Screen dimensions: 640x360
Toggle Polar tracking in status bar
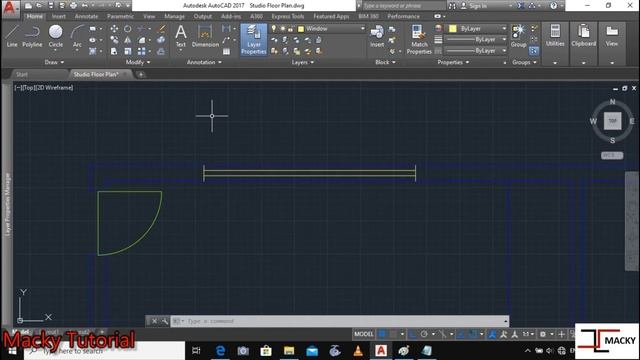click(424, 334)
